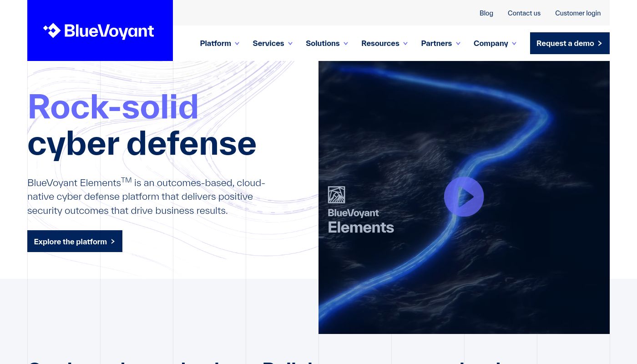Play the BlueVoyant Elements video

464,197
